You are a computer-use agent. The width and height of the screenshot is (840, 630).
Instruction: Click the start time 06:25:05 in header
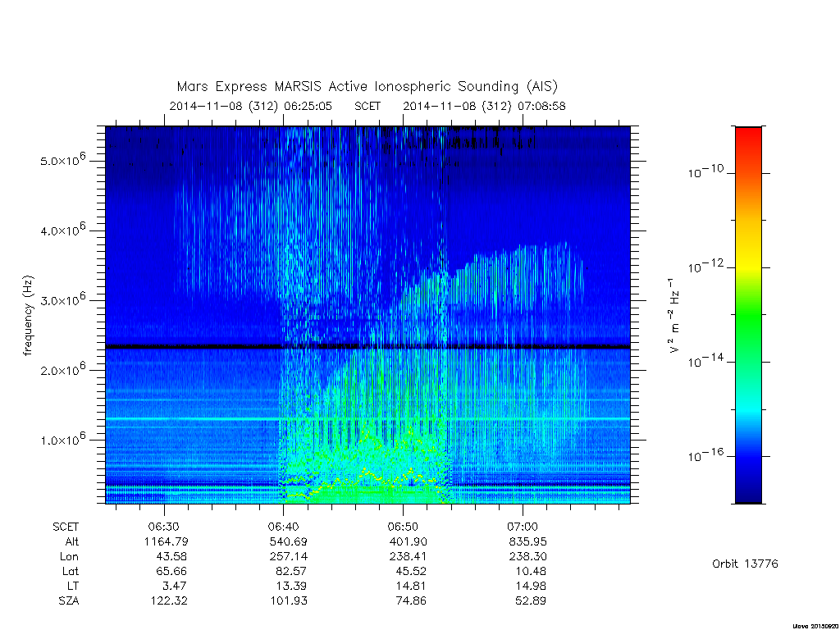click(x=308, y=106)
